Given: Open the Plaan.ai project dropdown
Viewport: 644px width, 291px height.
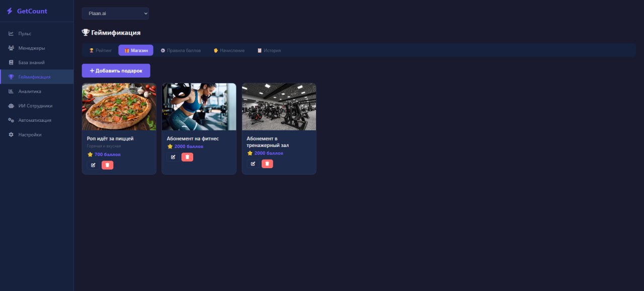Looking at the screenshot, I should (x=115, y=14).
